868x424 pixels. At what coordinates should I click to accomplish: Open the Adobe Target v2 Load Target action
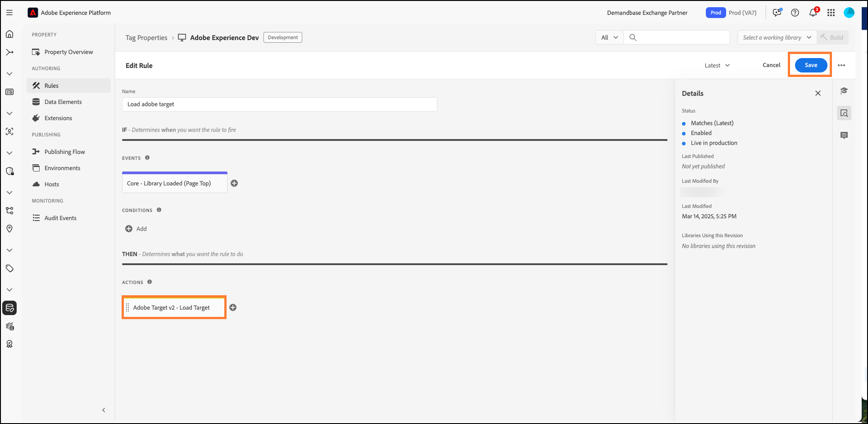click(x=172, y=307)
